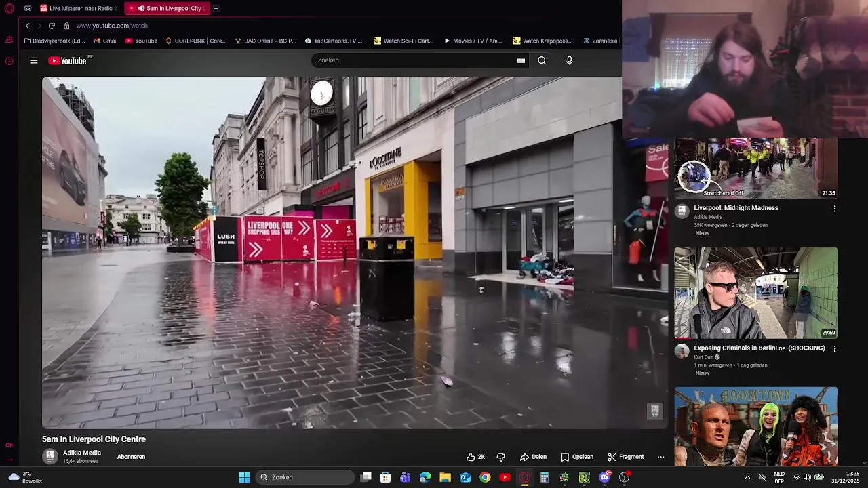Open the YouTube guide hamburger menu
Image resolution: width=868 pixels, height=488 pixels.
click(x=33, y=60)
